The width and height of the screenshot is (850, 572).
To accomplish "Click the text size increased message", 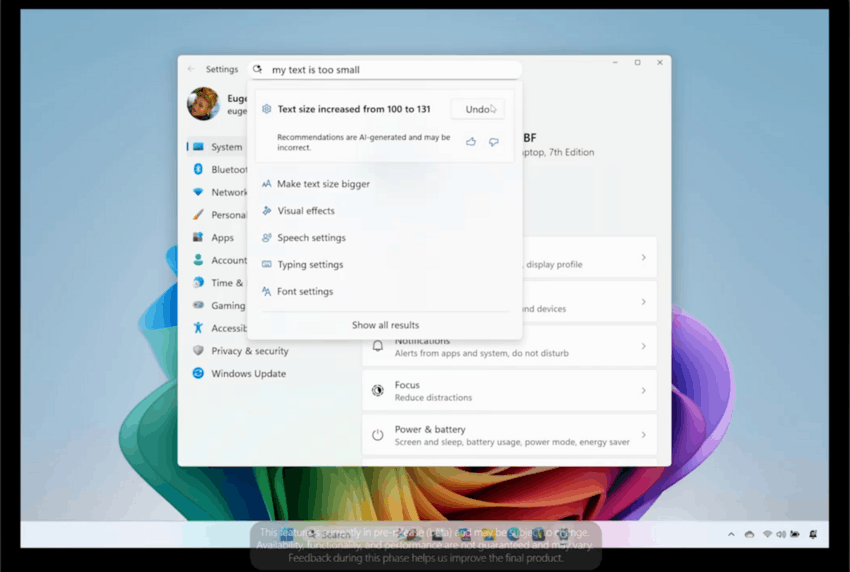I will [354, 109].
